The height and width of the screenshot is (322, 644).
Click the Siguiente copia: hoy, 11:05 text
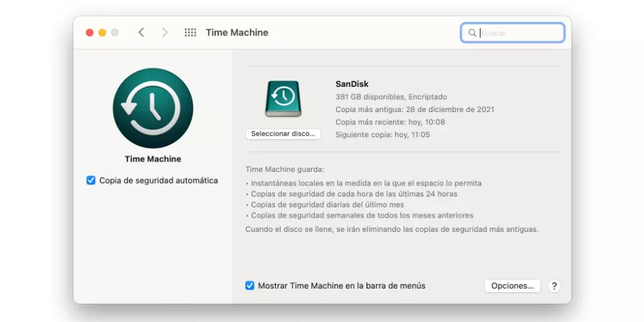(x=383, y=135)
